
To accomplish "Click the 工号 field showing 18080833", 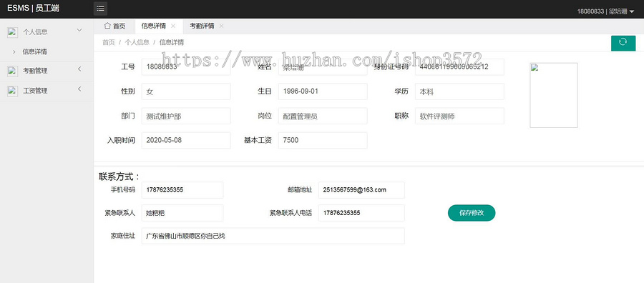I will coord(186,67).
